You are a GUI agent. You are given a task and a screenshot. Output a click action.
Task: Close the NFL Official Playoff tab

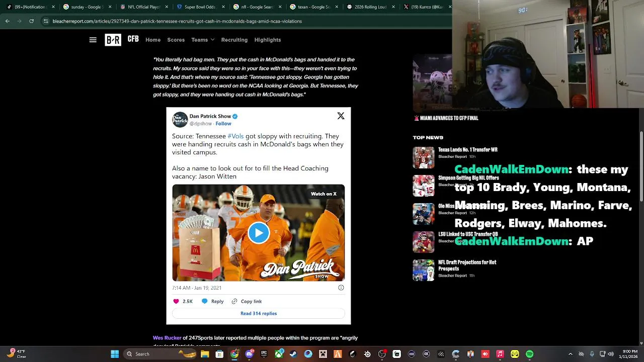[x=167, y=7]
